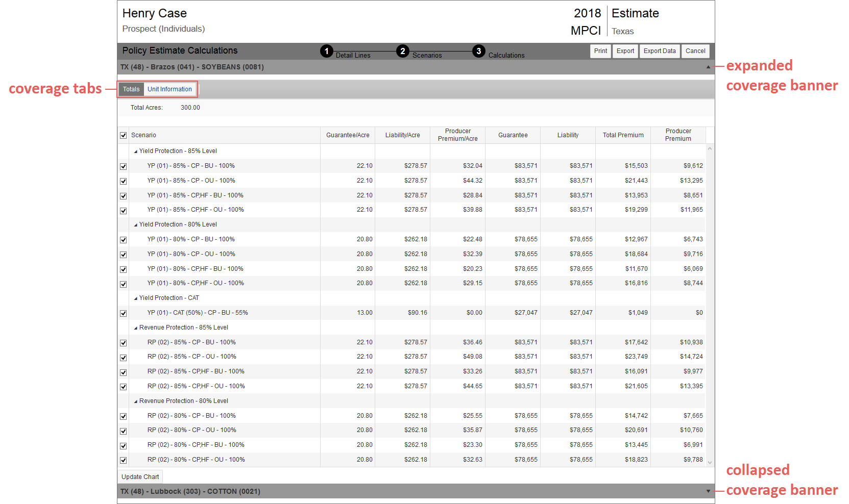
Task: Uncheck YP (01) - 85% - CP,HF - OU - 100%
Action: point(123,211)
